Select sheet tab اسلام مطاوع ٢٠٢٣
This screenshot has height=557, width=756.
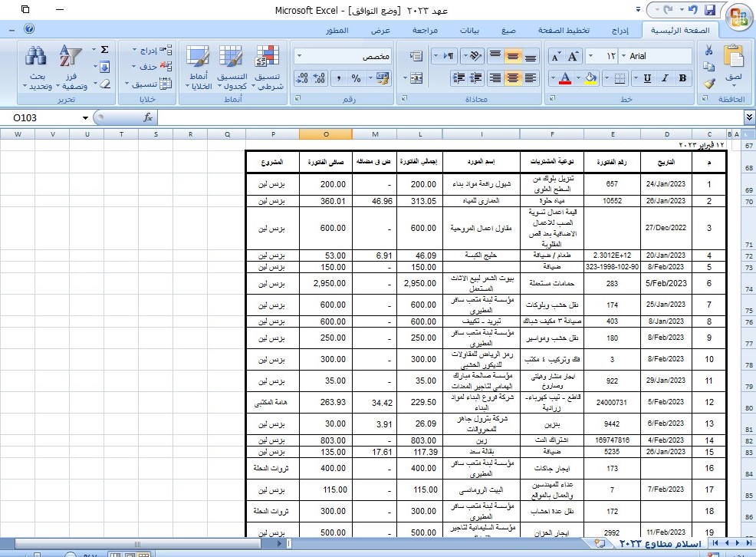[660, 544]
